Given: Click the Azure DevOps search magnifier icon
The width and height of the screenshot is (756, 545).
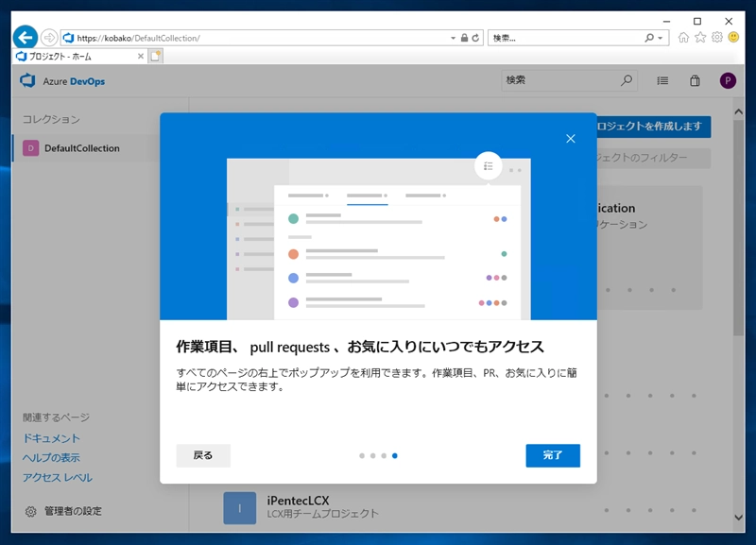Looking at the screenshot, I should tap(627, 80).
